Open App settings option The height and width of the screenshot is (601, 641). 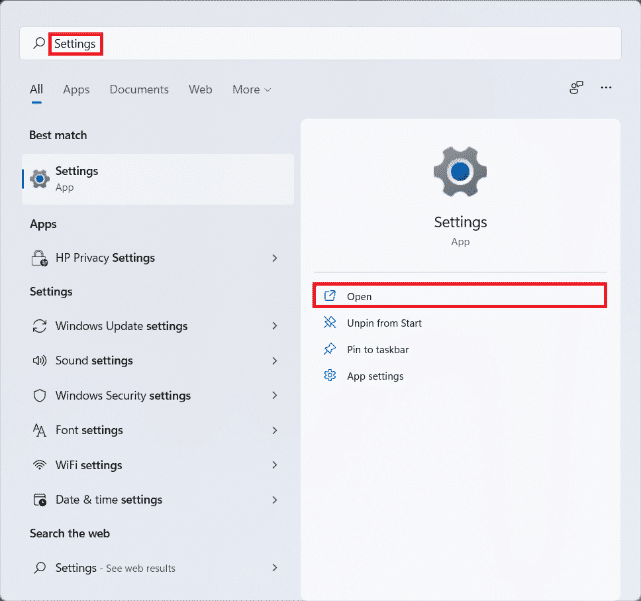[459, 376]
